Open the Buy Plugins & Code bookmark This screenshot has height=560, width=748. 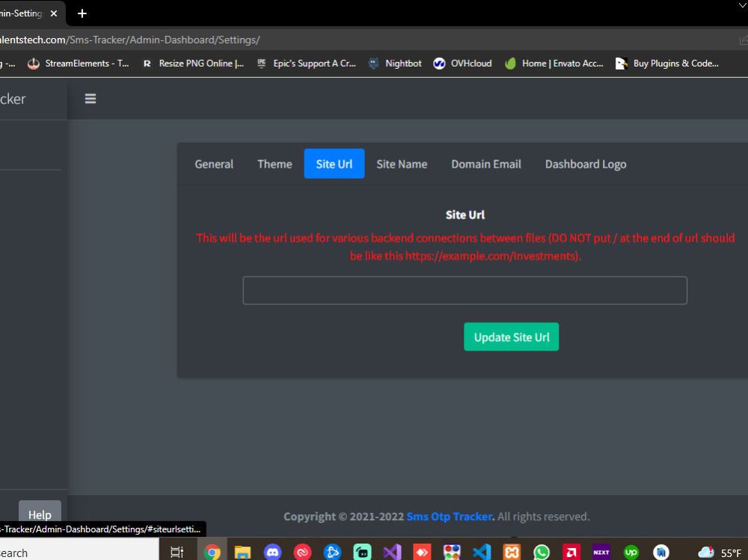pyautogui.click(x=667, y=64)
